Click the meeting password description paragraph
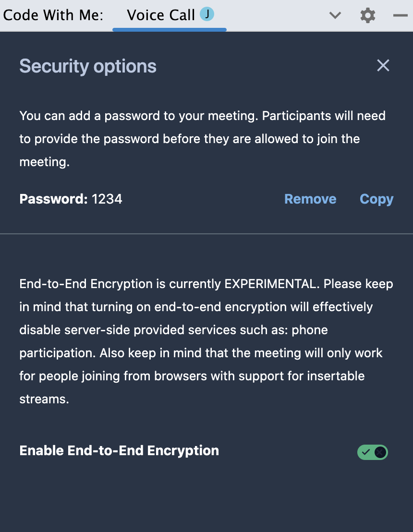413x532 pixels. [203, 139]
